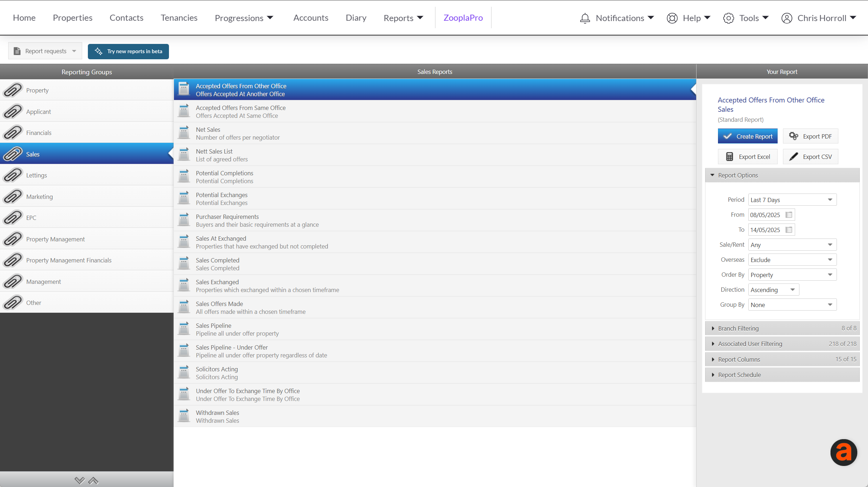Click the Export Excel button

pyautogui.click(x=748, y=157)
